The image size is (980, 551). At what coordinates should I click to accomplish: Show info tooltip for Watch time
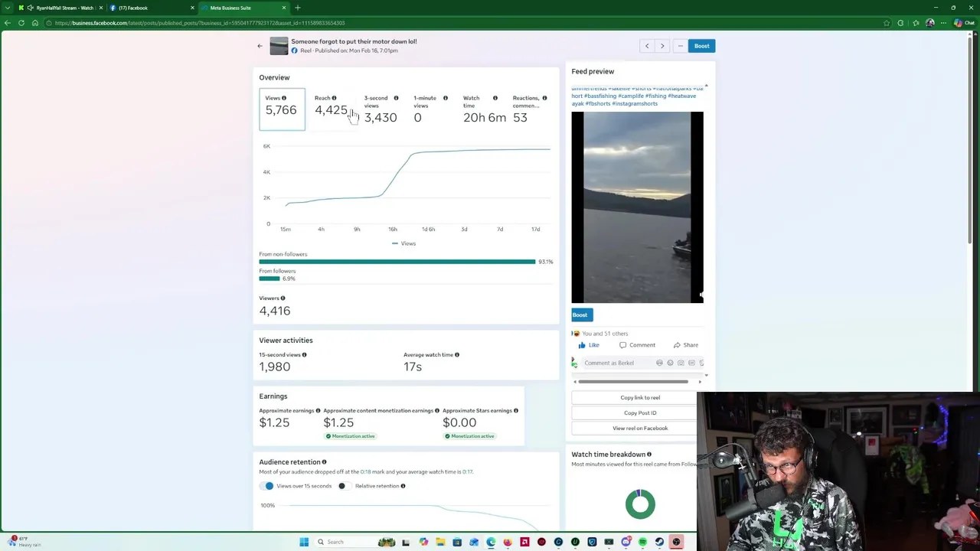[x=495, y=98]
